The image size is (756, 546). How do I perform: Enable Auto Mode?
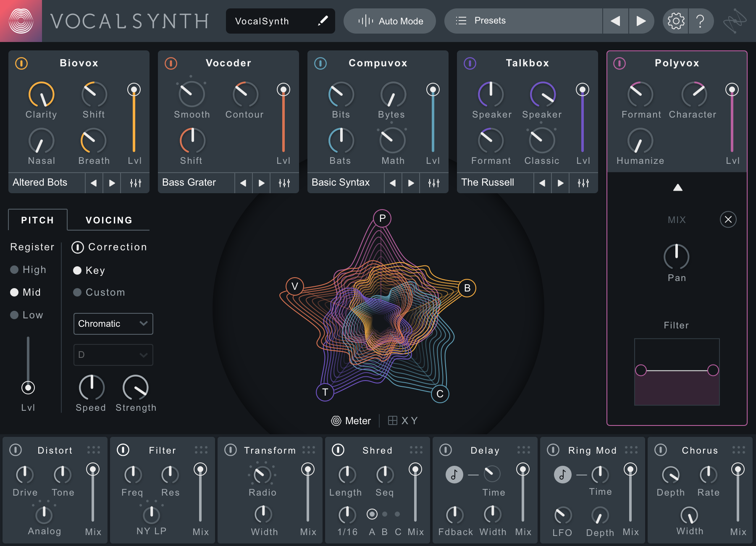point(389,21)
